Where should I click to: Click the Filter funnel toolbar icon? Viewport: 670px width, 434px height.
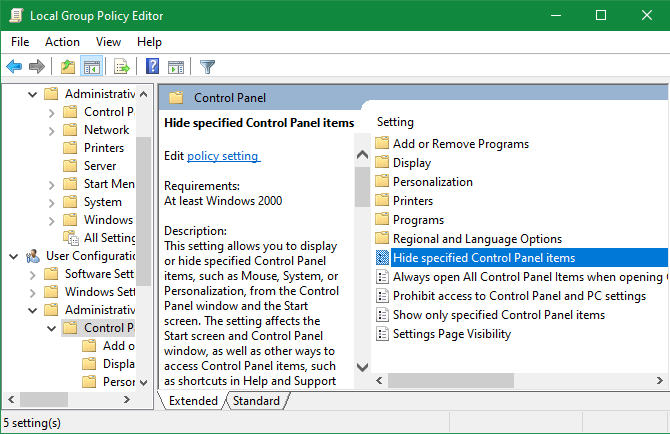(x=207, y=67)
